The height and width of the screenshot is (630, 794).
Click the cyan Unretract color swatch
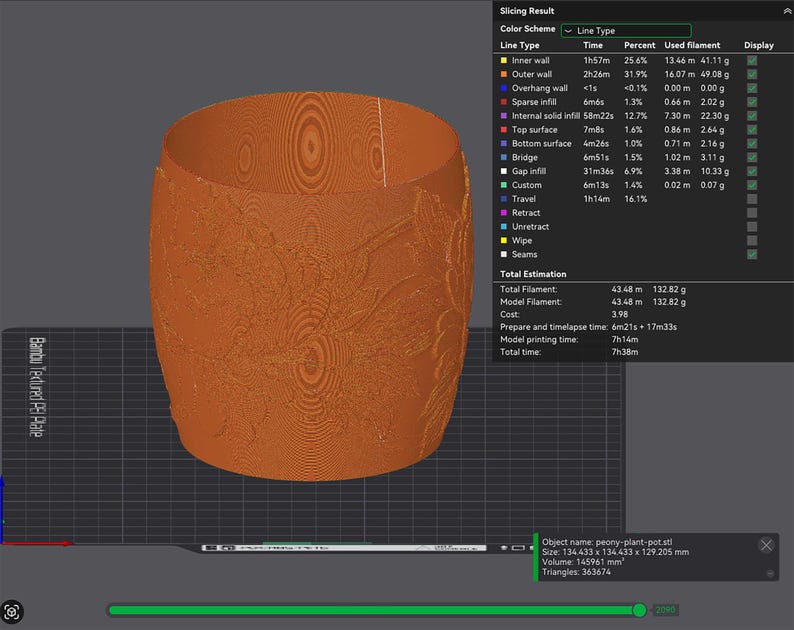[x=504, y=227]
